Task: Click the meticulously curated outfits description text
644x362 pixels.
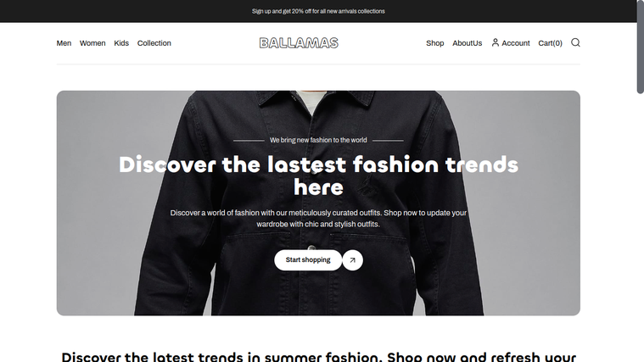Action: coord(318,219)
